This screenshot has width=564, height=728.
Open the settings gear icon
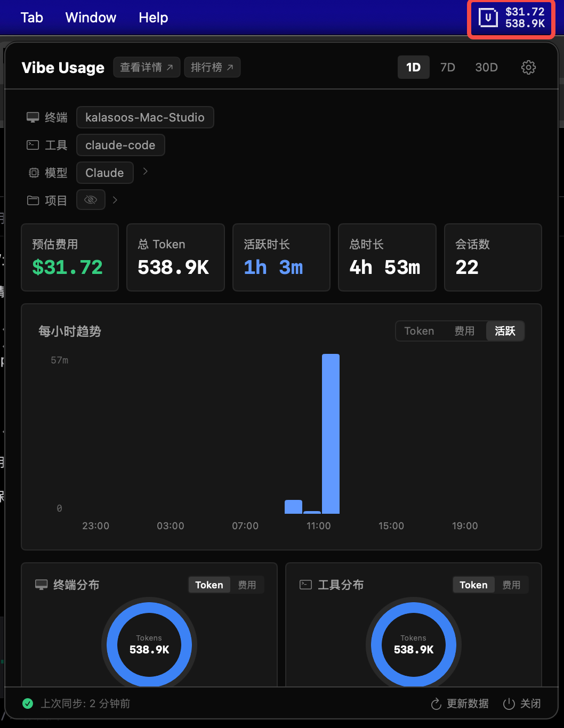528,67
